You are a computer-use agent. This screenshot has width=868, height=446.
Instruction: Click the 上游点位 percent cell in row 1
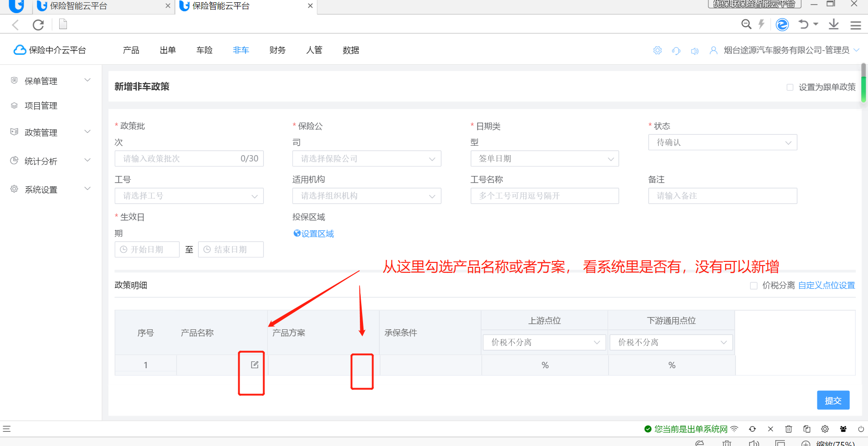tap(545, 365)
